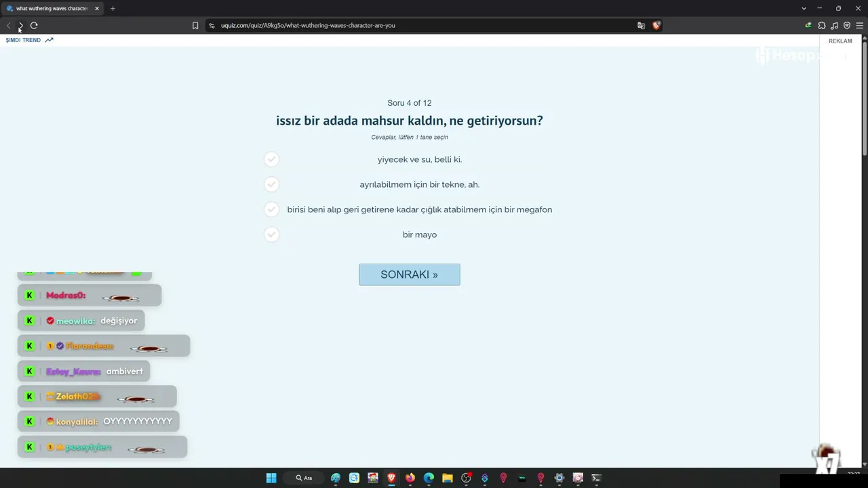The width and height of the screenshot is (868, 488).
Task: Click the SONRAKI » next button
Action: point(410,274)
